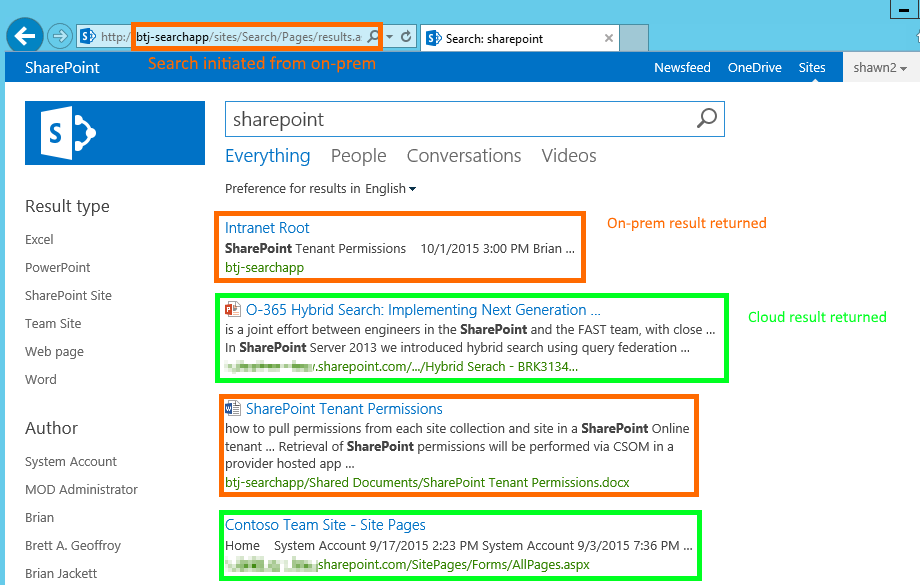The image size is (920, 587).
Task: Filter by author Brian
Action: pos(39,518)
